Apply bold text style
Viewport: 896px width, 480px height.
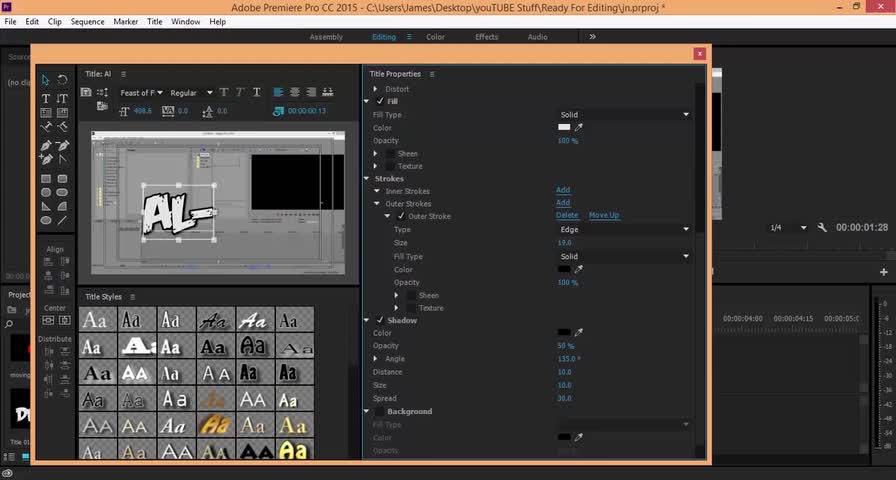point(224,92)
